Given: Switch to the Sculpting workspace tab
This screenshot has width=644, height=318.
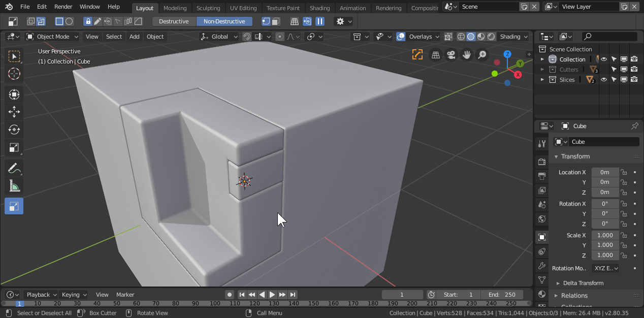Looking at the screenshot, I should (208, 8).
